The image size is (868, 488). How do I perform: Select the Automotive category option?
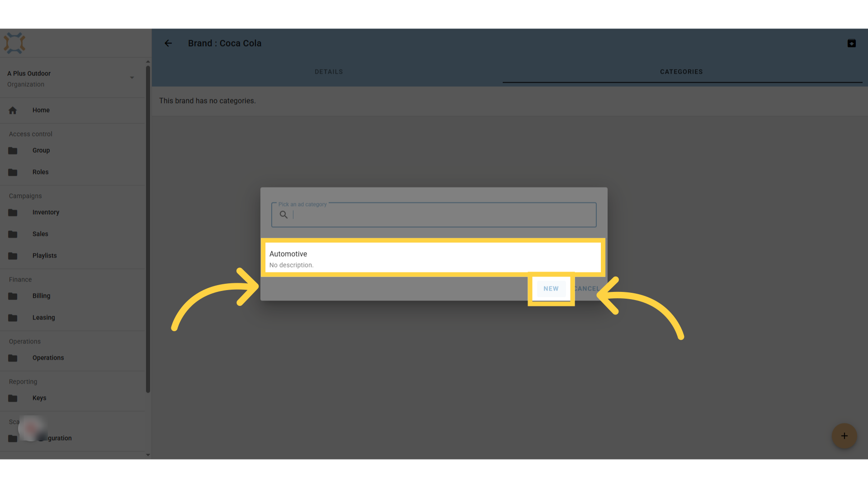[x=433, y=258]
